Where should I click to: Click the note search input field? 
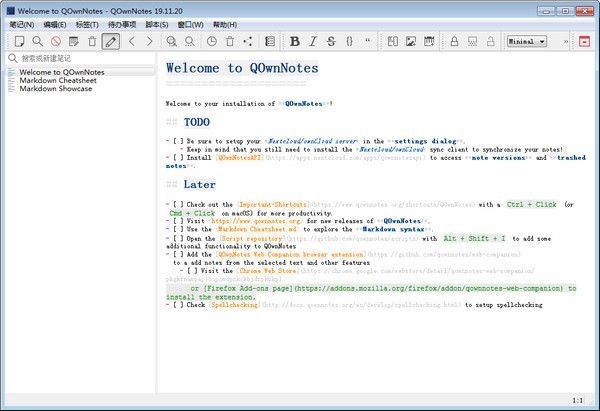pos(80,58)
